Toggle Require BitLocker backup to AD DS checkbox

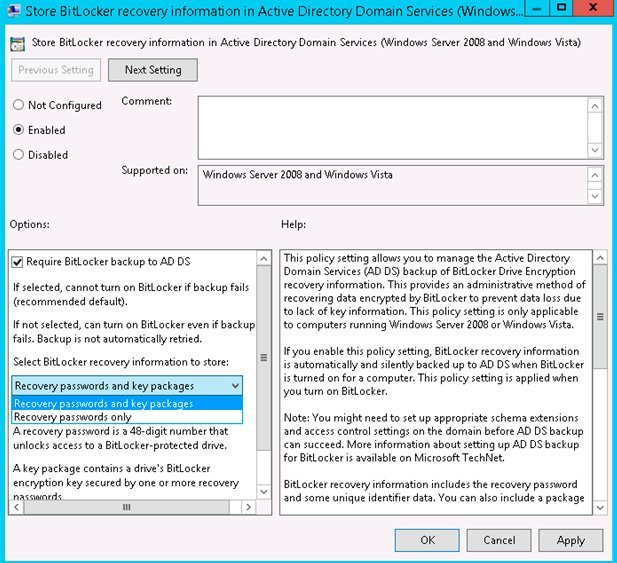point(17,262)
